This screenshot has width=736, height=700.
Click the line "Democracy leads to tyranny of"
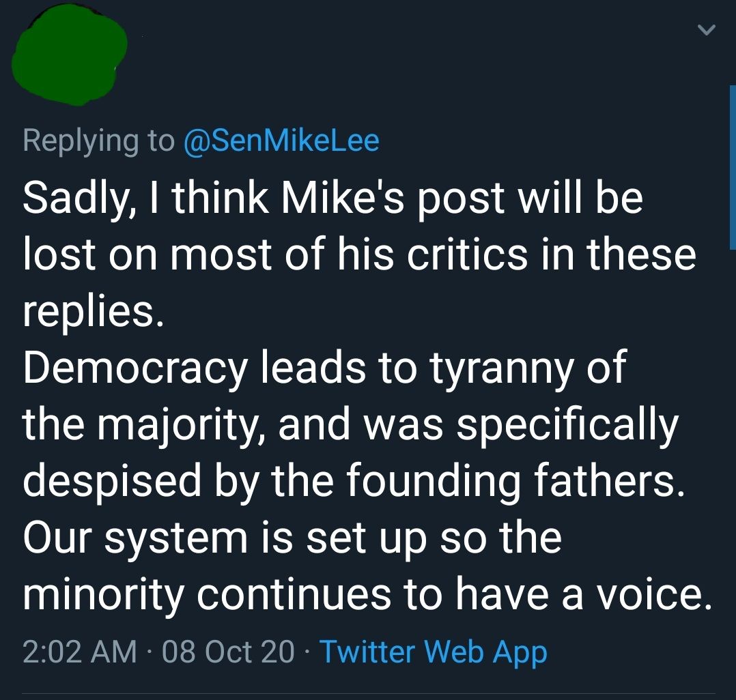click(324, 368)
